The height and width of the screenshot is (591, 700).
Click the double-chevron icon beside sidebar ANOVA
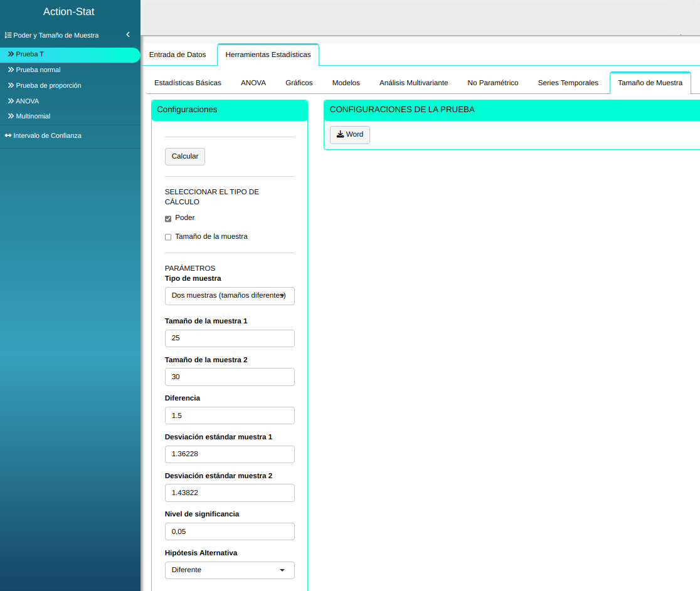click(11, 101)
